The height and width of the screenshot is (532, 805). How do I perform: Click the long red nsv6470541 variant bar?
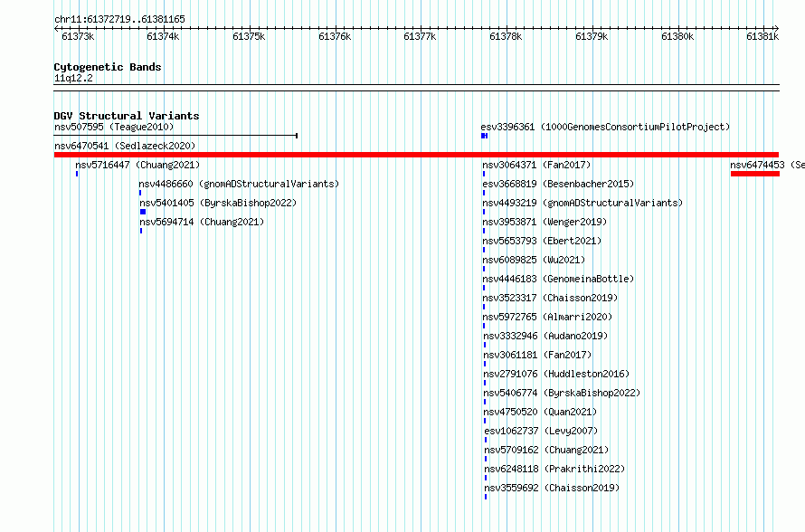pos(416,155)
